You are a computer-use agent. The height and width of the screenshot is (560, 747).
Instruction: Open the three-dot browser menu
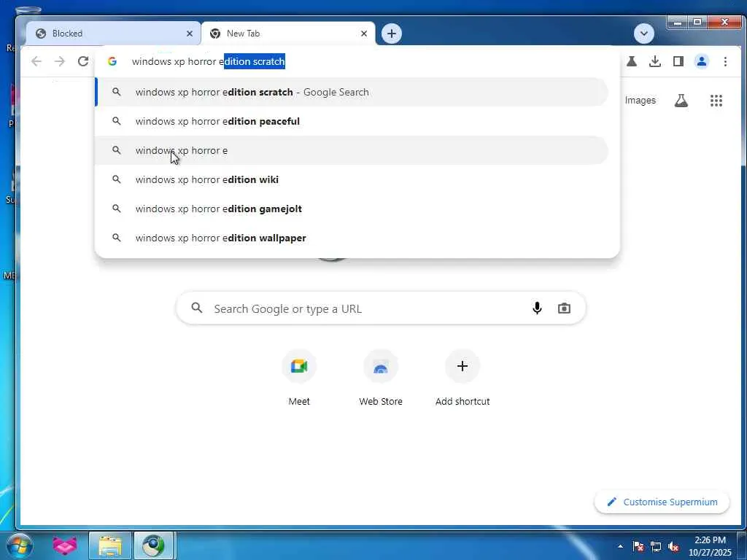click(x=725, y=61)
